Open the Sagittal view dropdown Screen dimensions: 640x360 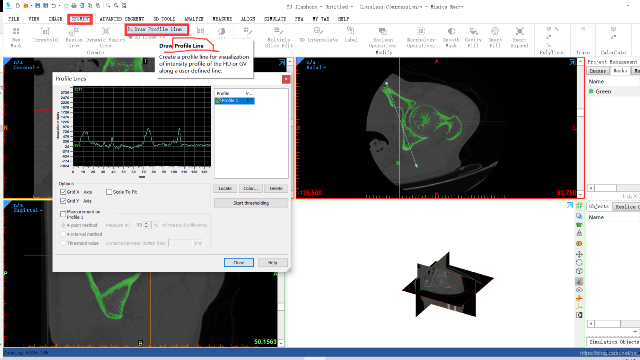(x=28, y=210)
